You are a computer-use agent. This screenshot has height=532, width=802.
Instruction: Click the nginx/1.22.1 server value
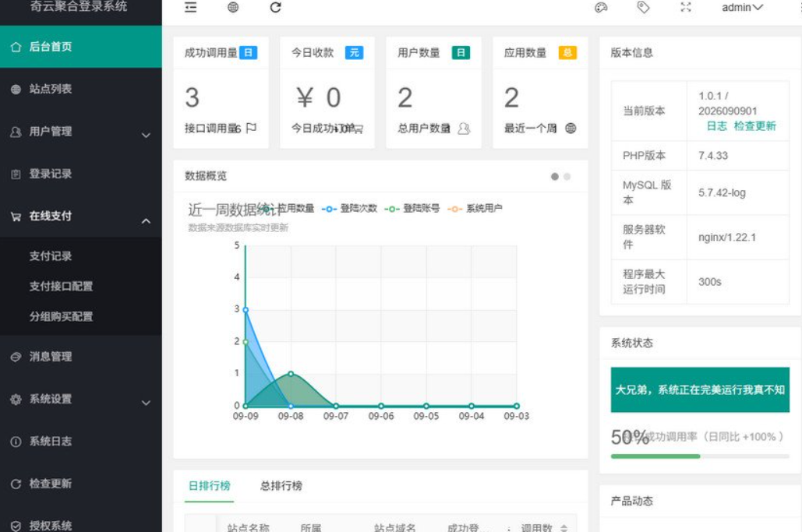click(727, 237)
